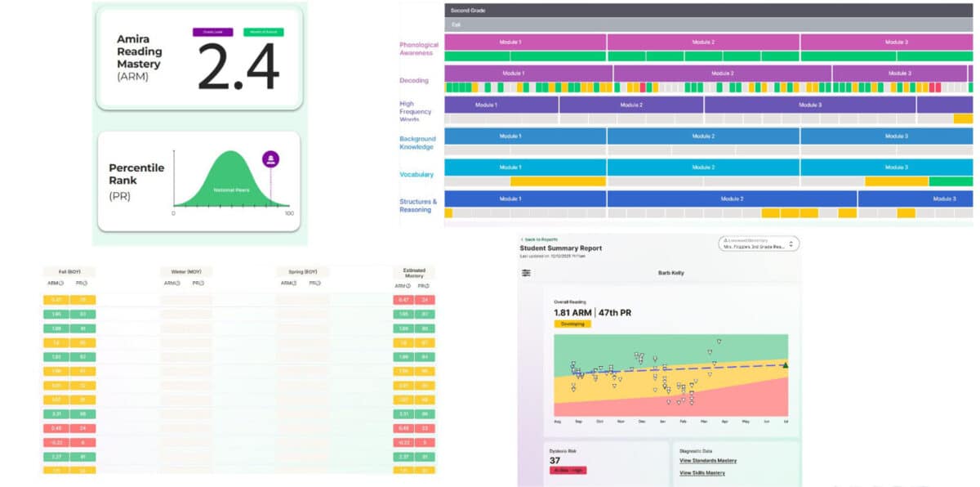This screenshot has width=980, height=487.
Task: Click the Dyslexia Risk score 37
Action: tap(555, 460)
